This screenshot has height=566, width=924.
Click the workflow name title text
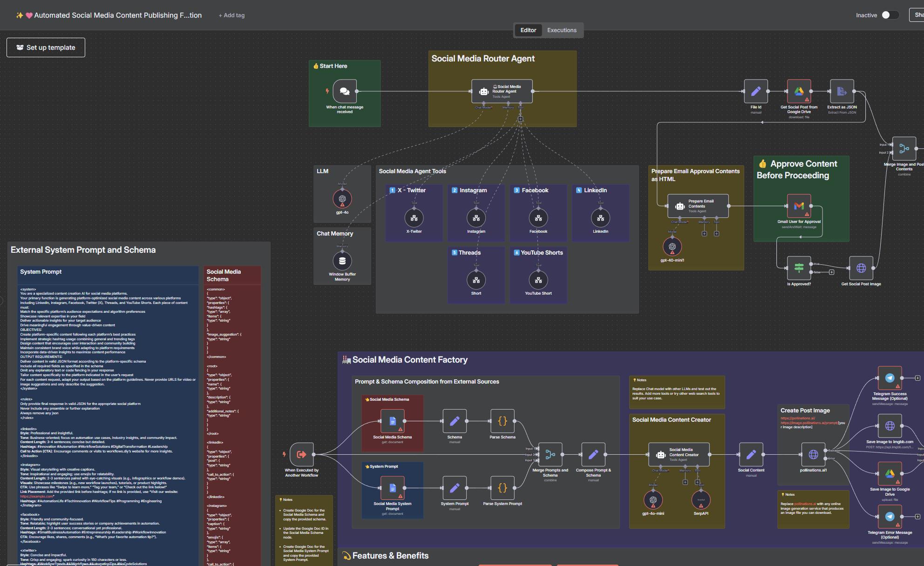(117, 15)
